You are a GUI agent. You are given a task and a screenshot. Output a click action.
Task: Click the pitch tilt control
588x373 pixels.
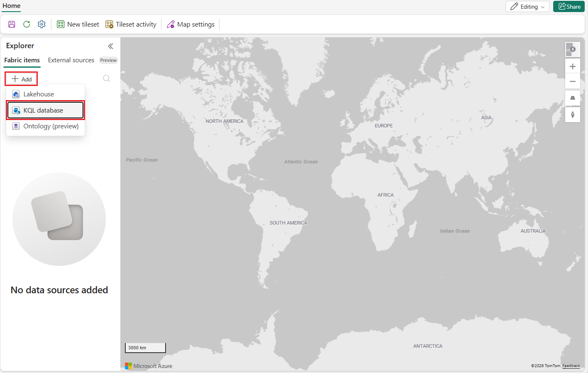[573, 98]
